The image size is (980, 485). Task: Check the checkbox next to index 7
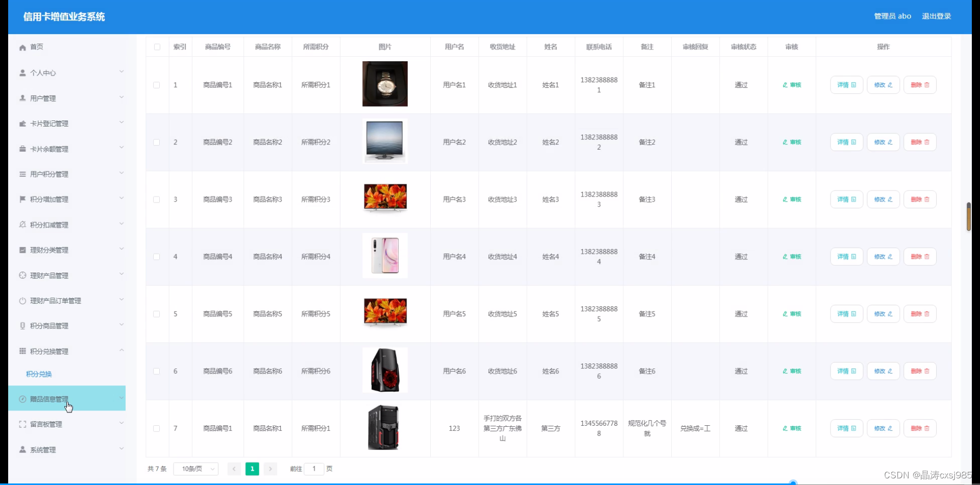157,428
